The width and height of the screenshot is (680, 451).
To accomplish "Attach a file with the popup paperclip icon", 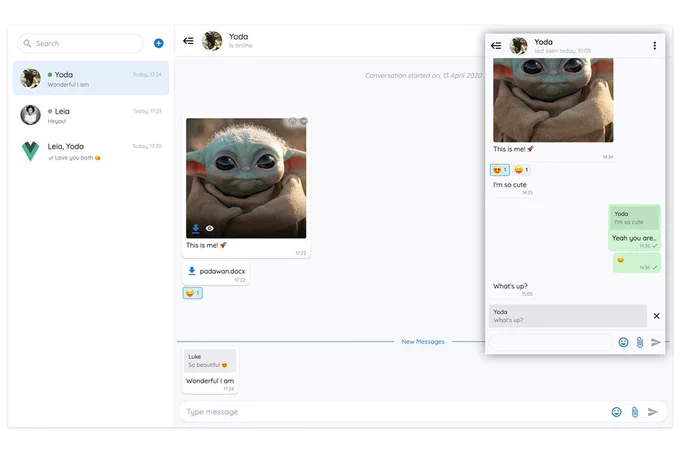I will click(x=640, y=343).
